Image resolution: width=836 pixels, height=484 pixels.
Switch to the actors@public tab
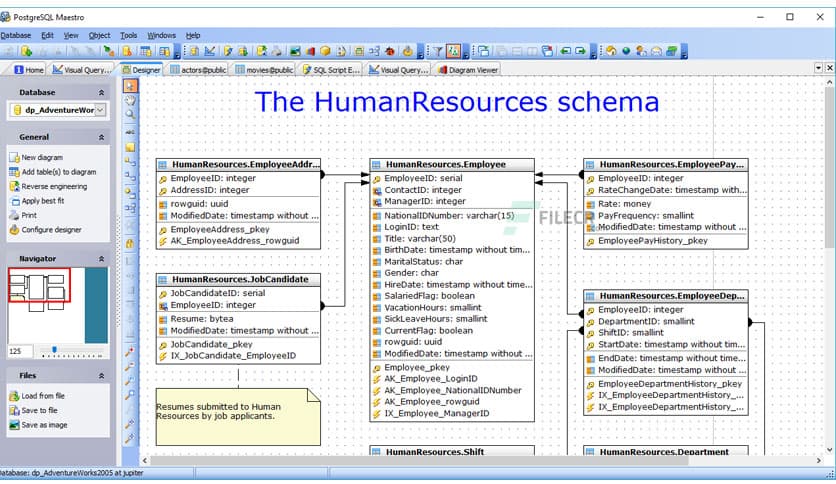point(198,70)
